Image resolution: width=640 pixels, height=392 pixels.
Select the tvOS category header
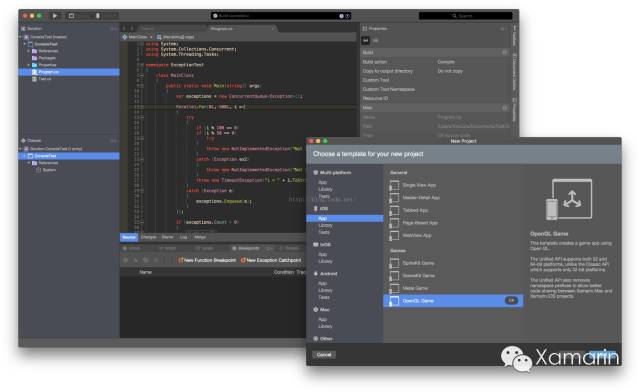(x=322, y=245)
